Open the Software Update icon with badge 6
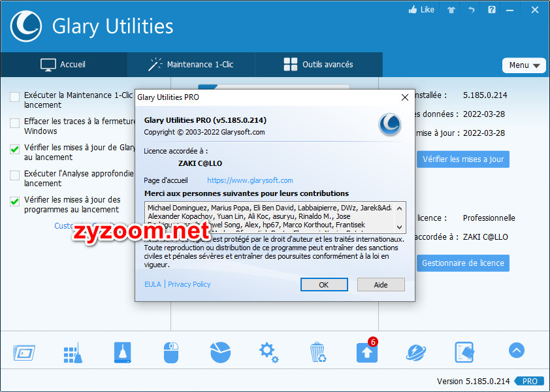The height and width of the screenshot is (392, 550). point(367,351)
